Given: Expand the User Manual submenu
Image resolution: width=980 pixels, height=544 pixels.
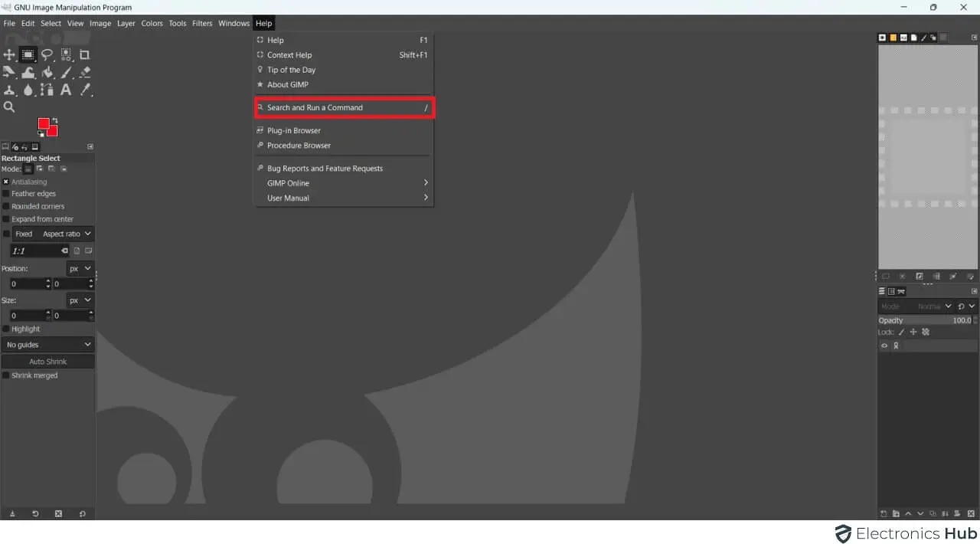Looking at the screenshot, I should coord(344,198).
